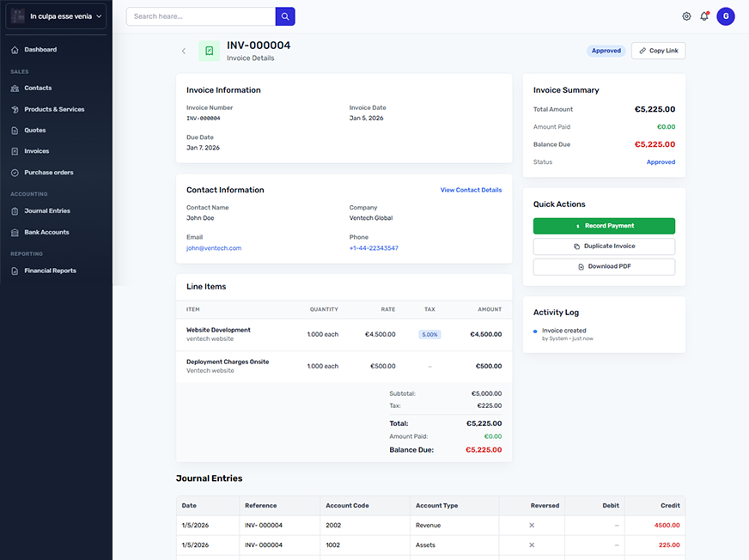The width and height of the screenshot is (749, 560).
Task: Focus the search input field
Action: 201,16
